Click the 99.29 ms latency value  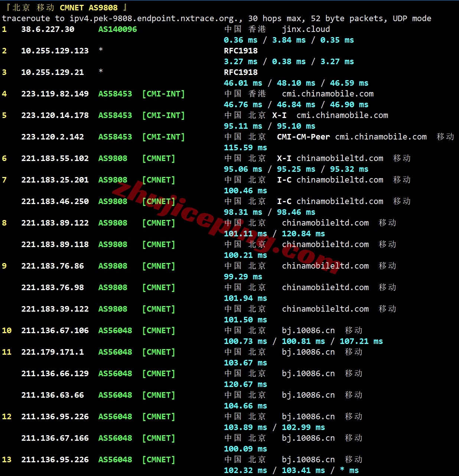[243, 277]
